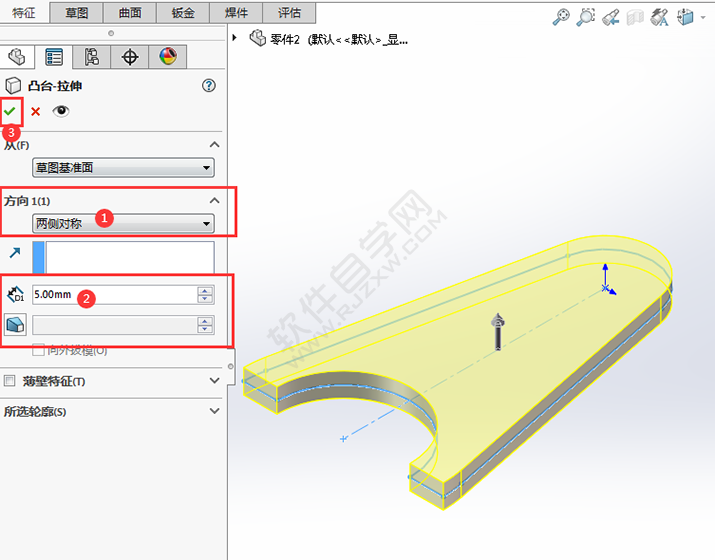Open View Orientation dropdown arrow
This screenshot has width=715, height=560.
point(703,17)
